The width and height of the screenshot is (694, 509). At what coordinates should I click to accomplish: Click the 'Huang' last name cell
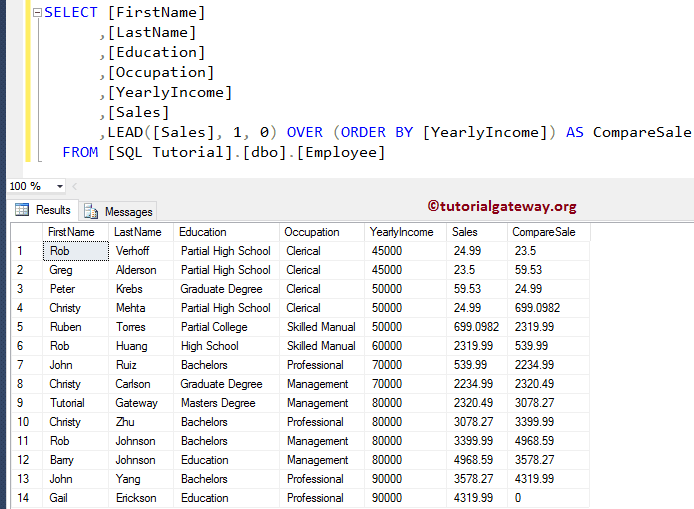(x=141, y=346)
